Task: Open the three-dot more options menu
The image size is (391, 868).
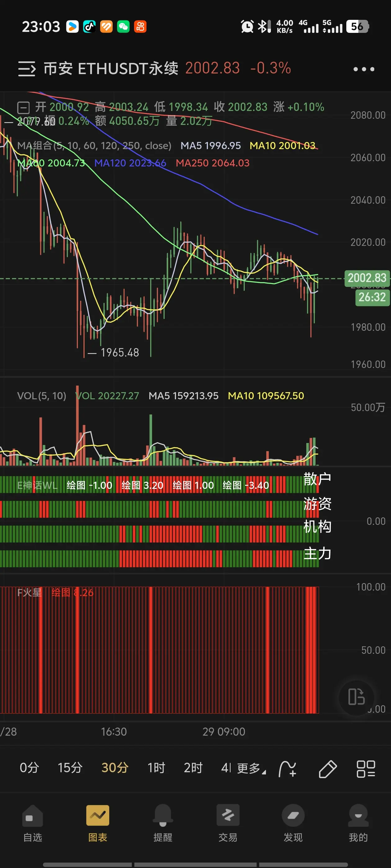Action: tap(364, 69)
